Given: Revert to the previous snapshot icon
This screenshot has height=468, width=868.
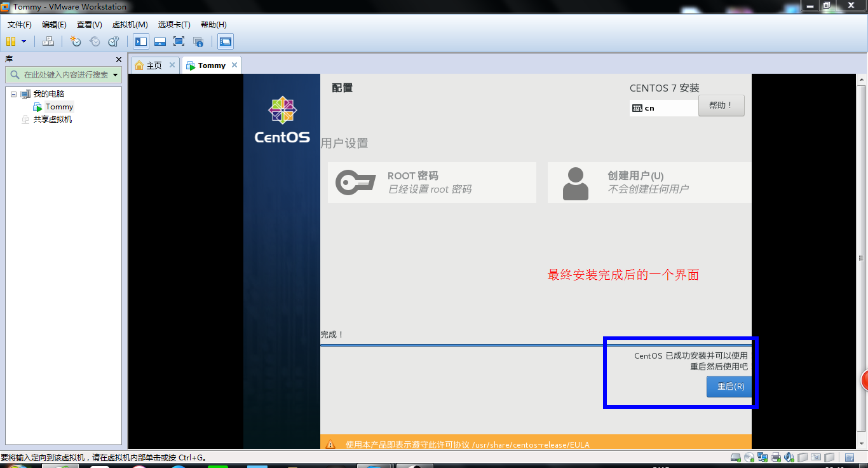Looking at the screenshot, I should pyautogui.click(x=95, y=41).
